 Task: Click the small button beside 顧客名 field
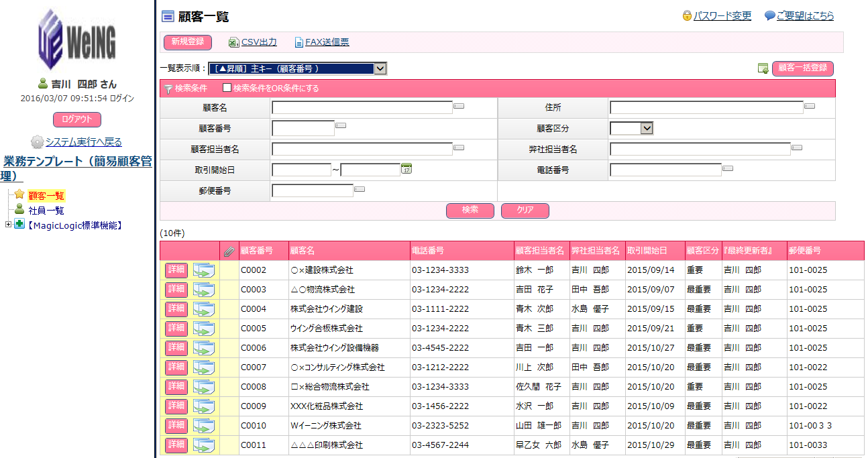(459, 106)
